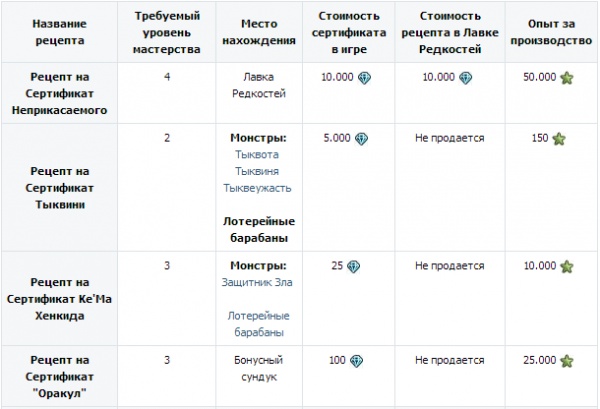The height and width of the screenshot is (409, 600).
Task: Select the Рецепт на Сертификат Неприкасаемого cell
Action: coord(59,93)
